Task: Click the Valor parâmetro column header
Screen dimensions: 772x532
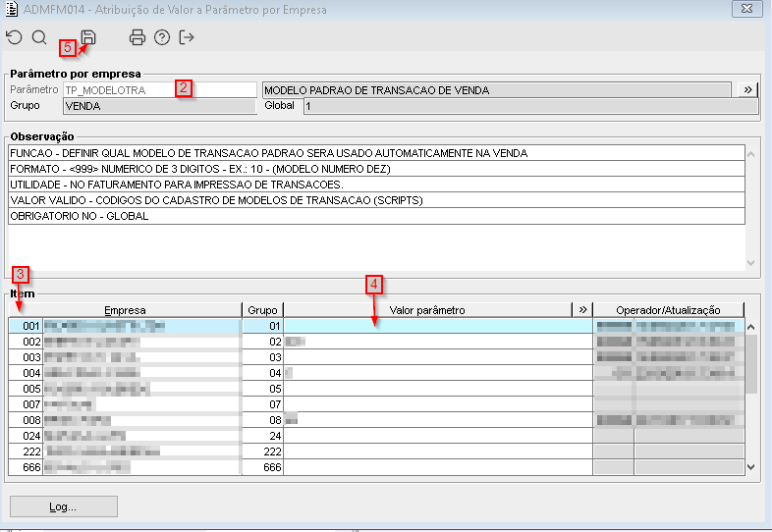Action: (427, 310)
